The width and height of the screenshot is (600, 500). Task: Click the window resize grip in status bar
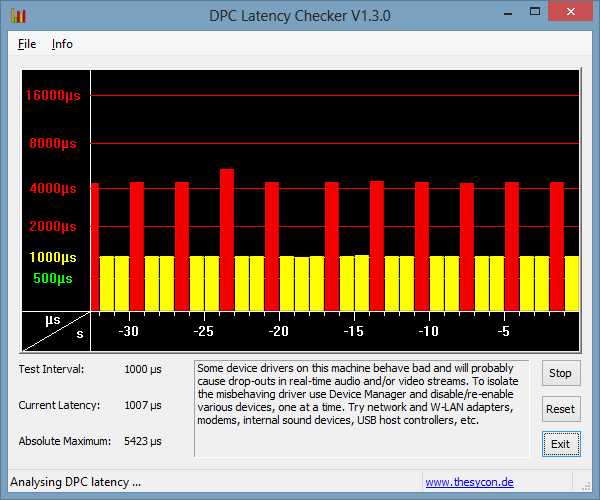586,485
